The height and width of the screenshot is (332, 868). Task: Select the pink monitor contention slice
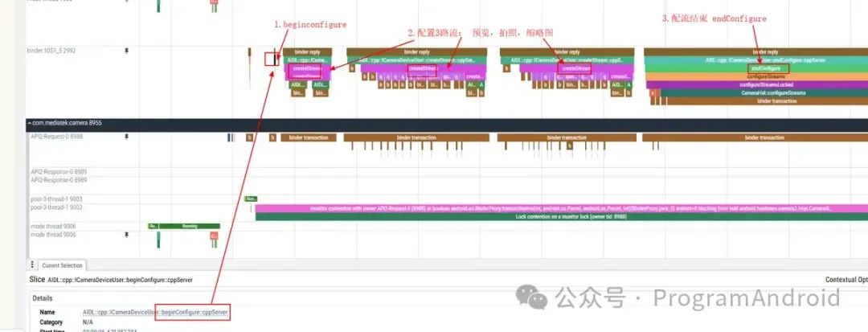[561, 209]
